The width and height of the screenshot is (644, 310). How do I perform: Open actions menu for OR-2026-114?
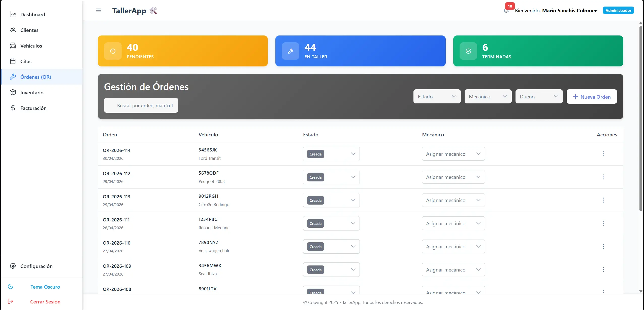click(603, 154)
